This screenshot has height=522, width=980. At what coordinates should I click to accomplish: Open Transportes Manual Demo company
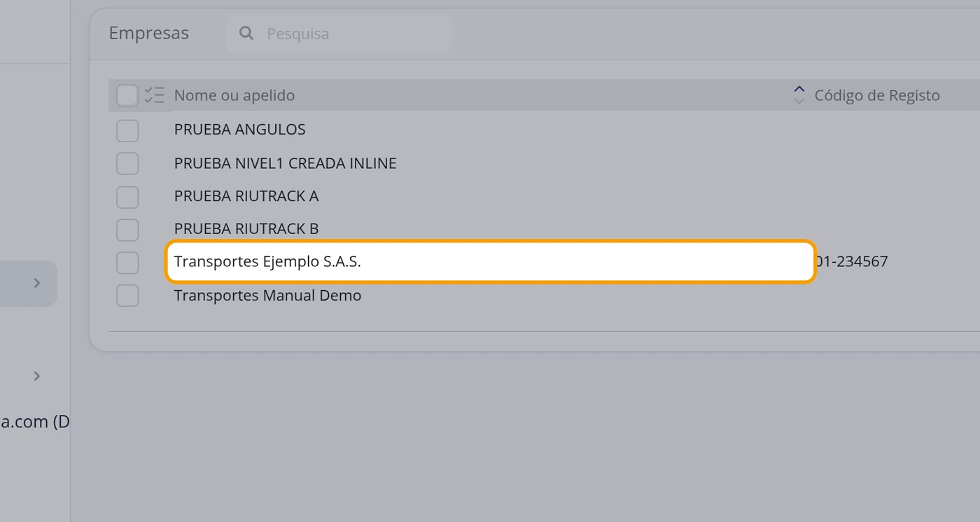267,296
